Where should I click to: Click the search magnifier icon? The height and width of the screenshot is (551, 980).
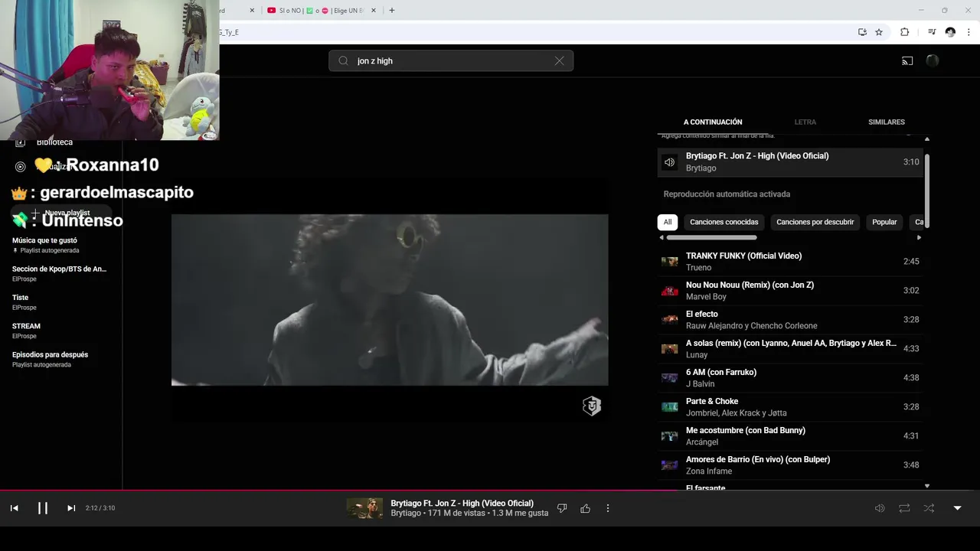343,61
